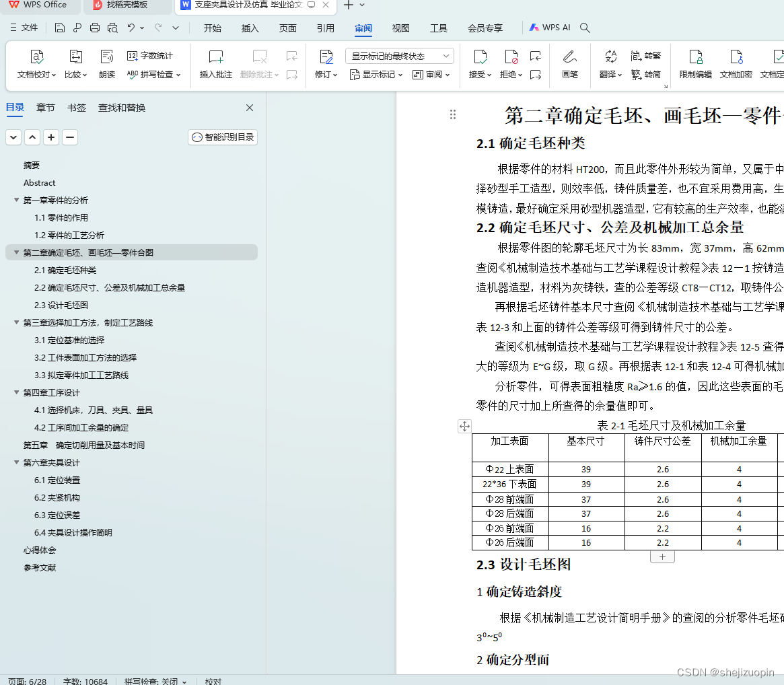The height and width of the screenshot is (685, 784).
Task: Open the display markup state dropdown
Action: 400,56
